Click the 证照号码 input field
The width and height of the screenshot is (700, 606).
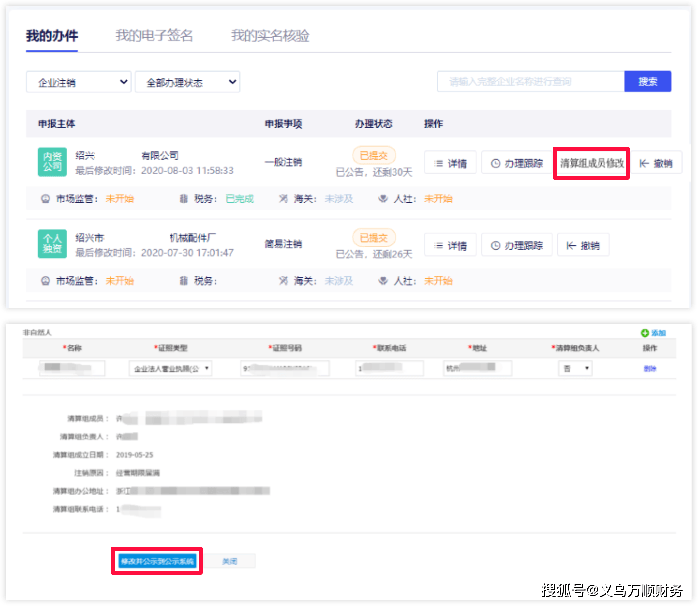click(284, 368)
